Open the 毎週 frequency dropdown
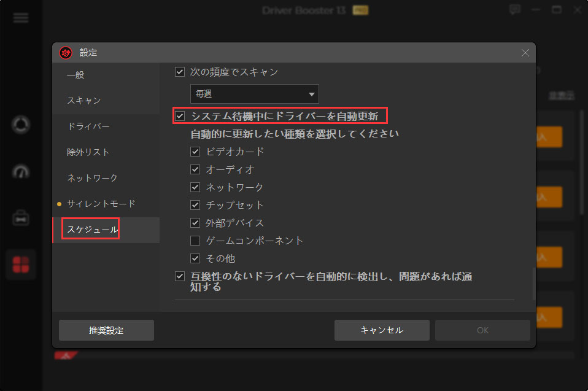Viewport: 588px width, 391px height. 255,94
